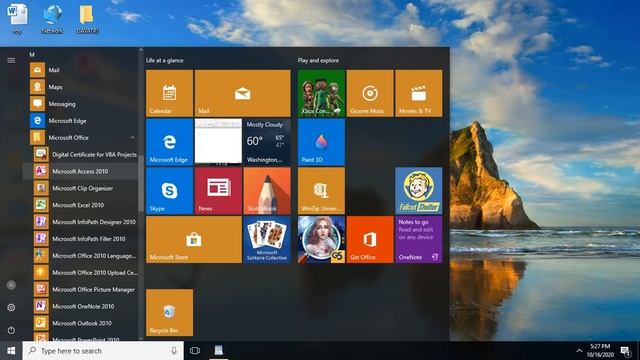Viewport: 640px width, 360px height.
Task: Launch Microsoft Excel 2010
Action: point(81,205)
